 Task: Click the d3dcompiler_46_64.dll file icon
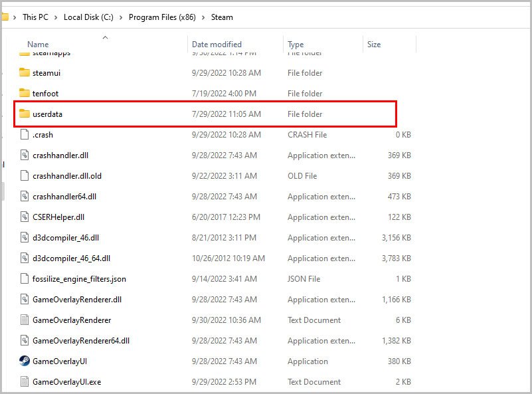(x=25, y=258)
